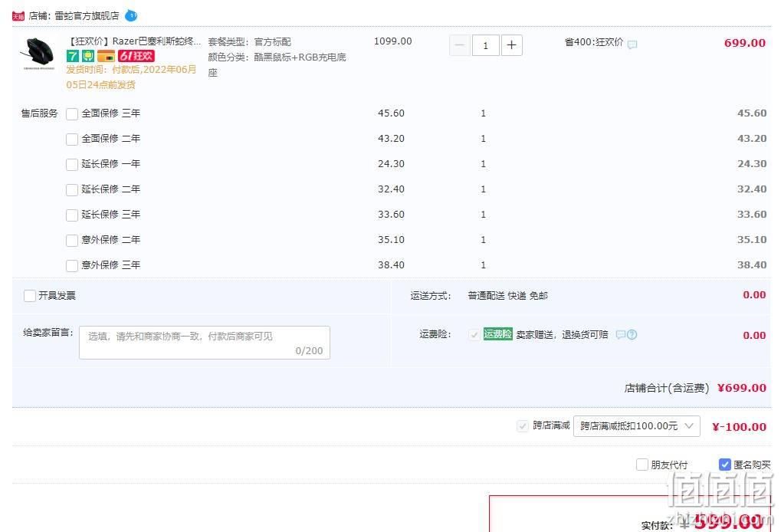Click the 运费险 checkbox
This screenshot has width=781, height=532.
pos(474,335)
